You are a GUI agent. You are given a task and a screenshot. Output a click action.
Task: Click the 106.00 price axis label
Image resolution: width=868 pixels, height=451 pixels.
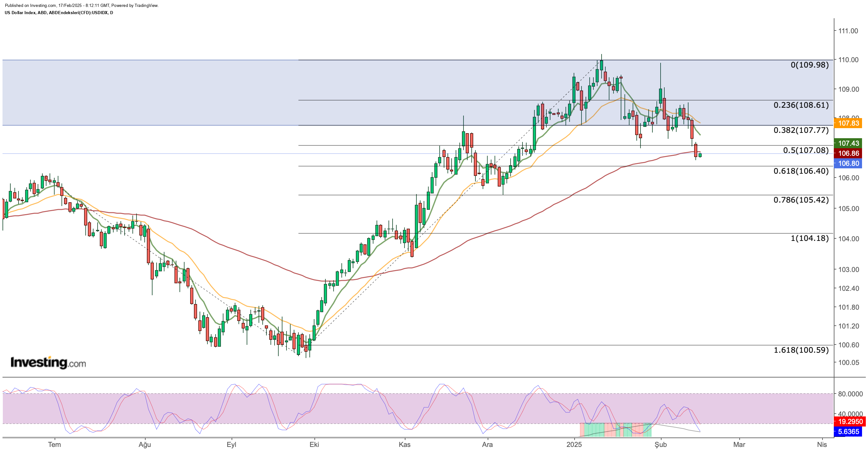click(x=848, y=178)
